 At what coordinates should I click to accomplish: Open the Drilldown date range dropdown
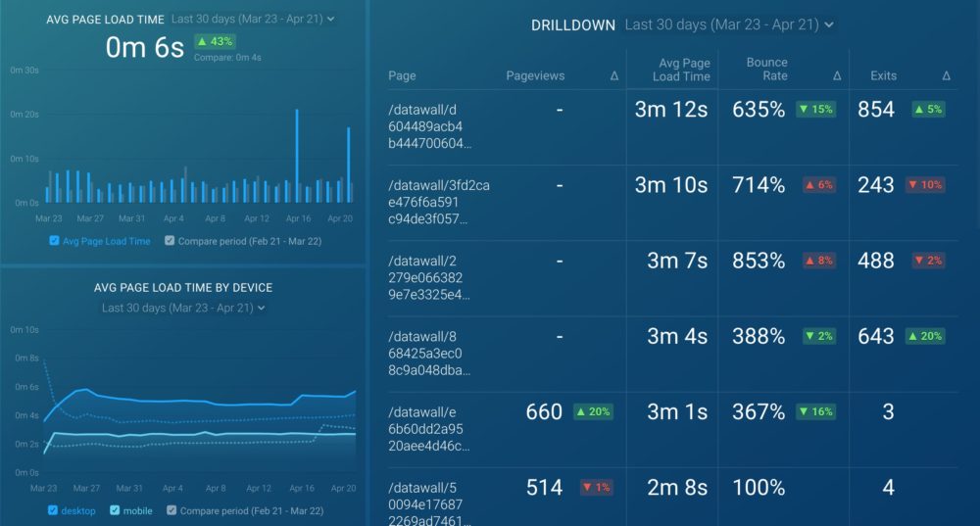(729, 24)
